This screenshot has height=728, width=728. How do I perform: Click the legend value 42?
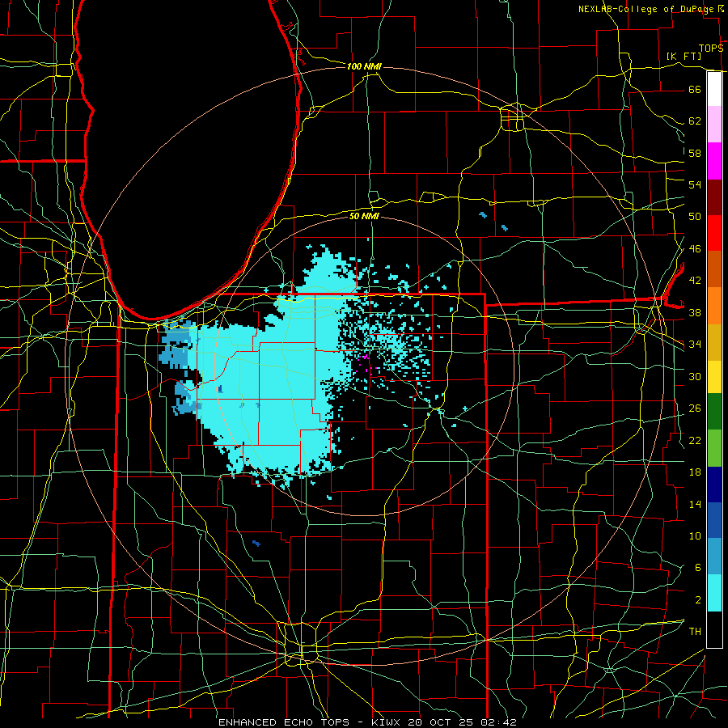click(x=695, y=281)
